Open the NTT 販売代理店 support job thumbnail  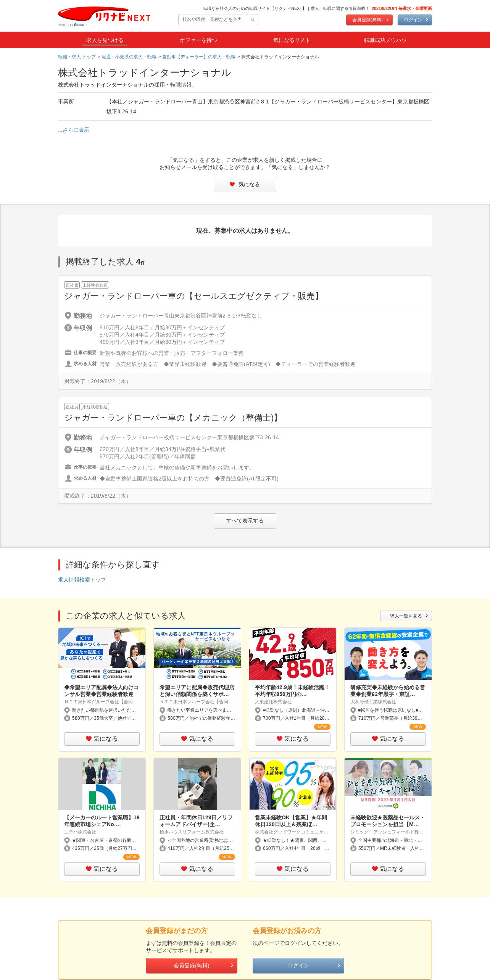[x=197, y=654]
